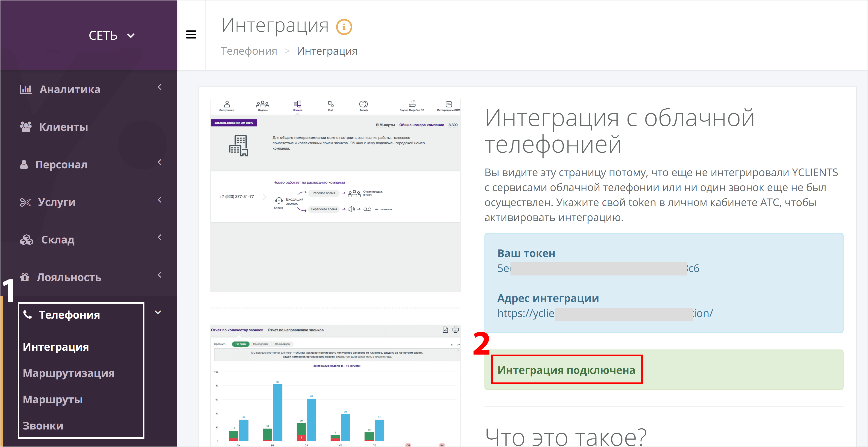
Task: Select Звонки submenu item
Action: pyautogui.click(x=43, y=426)
